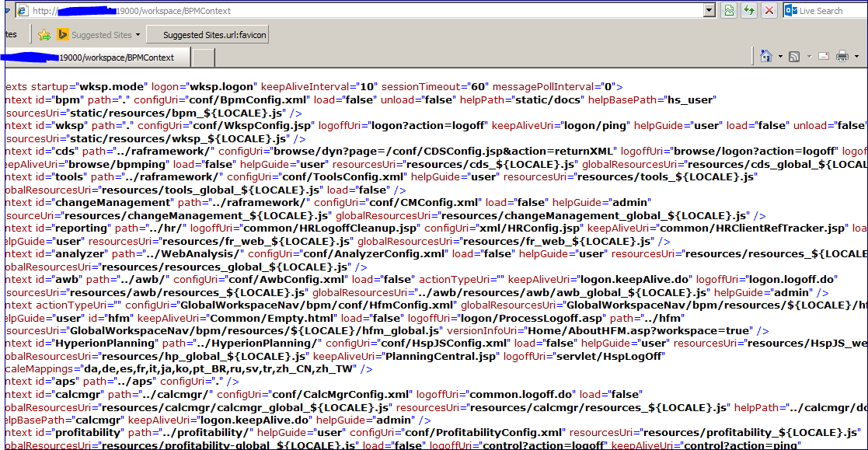Click the Outlook icon in the search box
This screenshot has width=868, height=450.
coord(791,10)
